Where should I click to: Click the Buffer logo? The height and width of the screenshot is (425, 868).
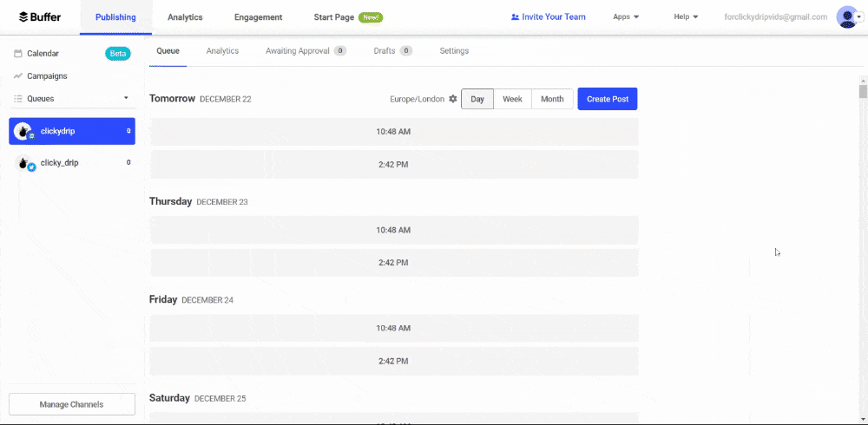pyautogui.click(x=40, y=16)
